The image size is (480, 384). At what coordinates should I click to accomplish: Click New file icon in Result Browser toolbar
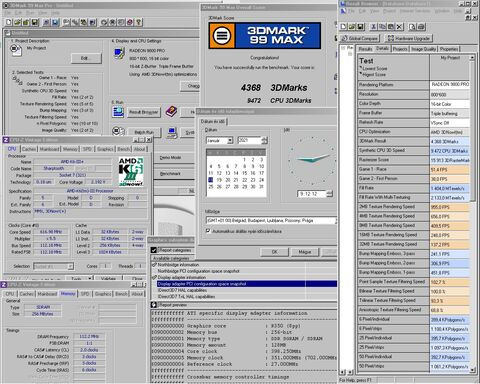[344, 27]
